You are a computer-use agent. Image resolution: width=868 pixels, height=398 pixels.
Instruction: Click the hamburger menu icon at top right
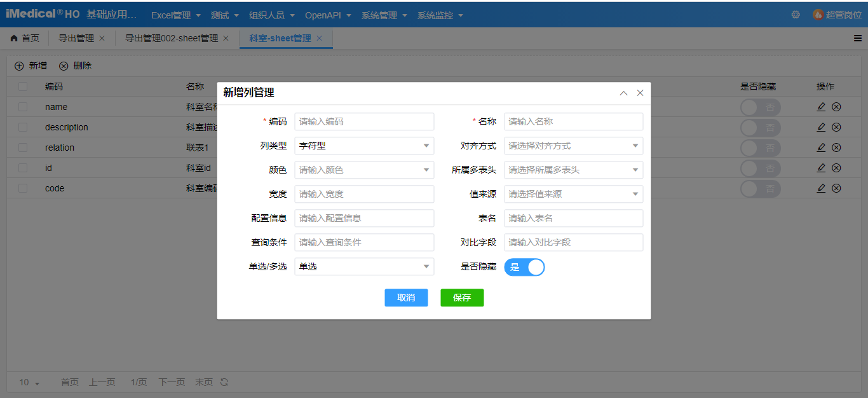tap(857, 38)
